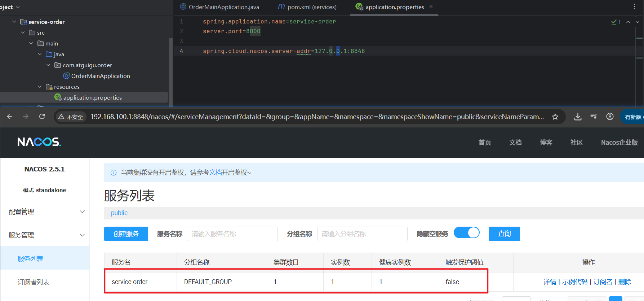Reload the Nacos page
The width and height of the screenshot is (644, 301).
point(42,117)
